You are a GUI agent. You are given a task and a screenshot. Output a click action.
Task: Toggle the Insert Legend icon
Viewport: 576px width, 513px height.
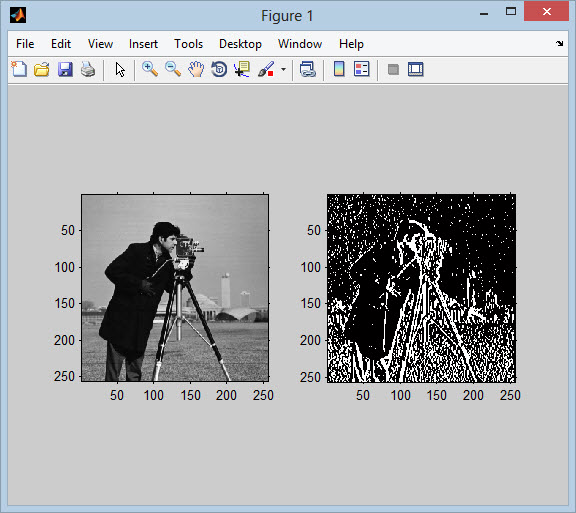[x=361, y=69]
